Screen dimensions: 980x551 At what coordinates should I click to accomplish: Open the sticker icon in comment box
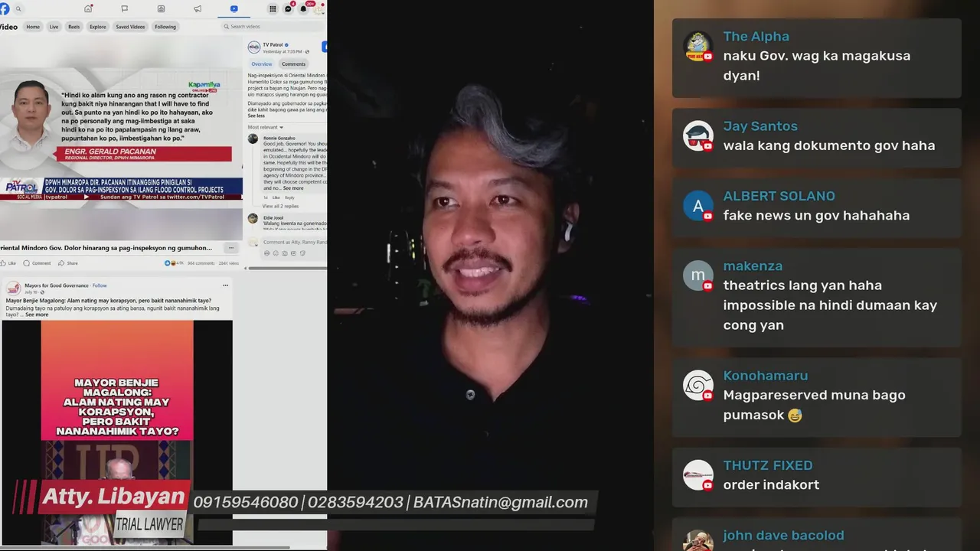click(303, 253)
